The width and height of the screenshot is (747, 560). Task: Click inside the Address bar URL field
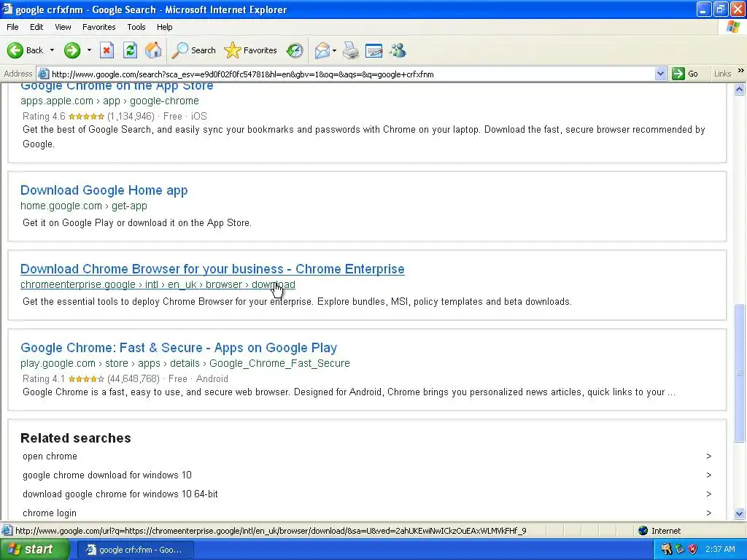click(352, 74)
